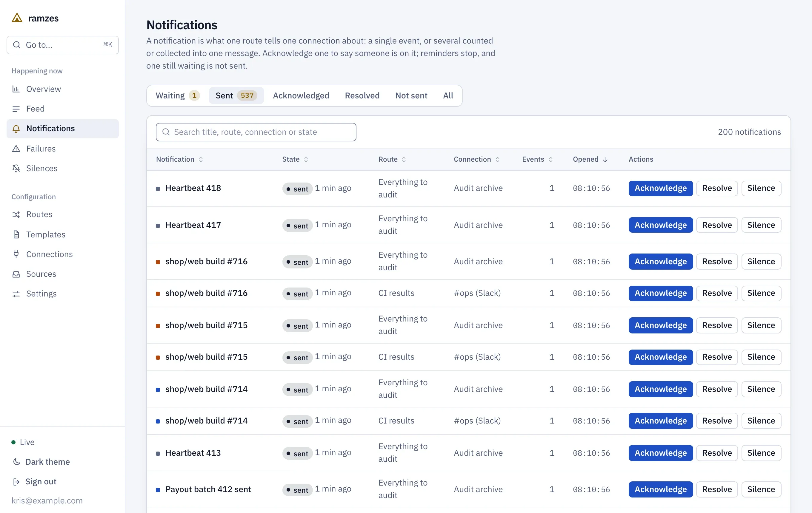
Task: Toggle sort on Opened column
Action: tap(590, 159)
